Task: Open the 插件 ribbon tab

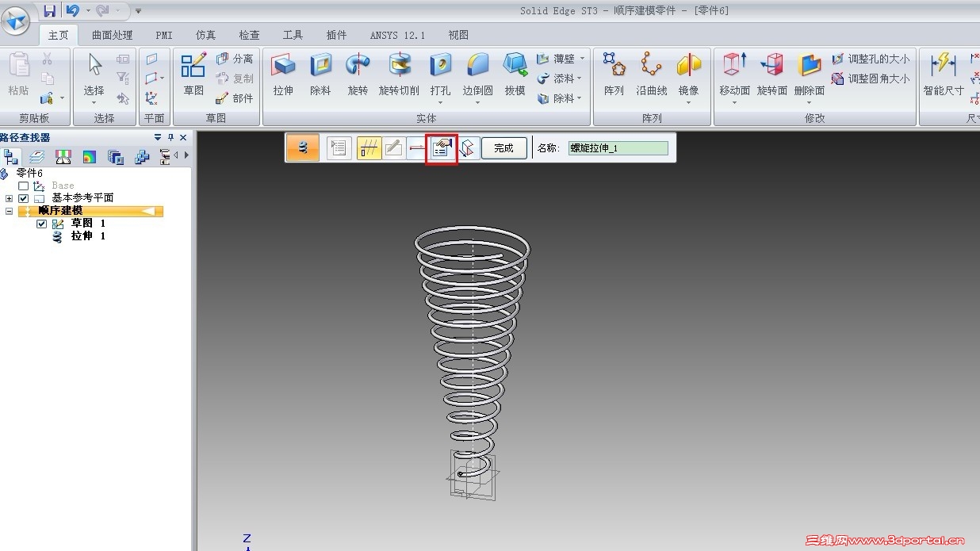Action: tap(336, 35)
